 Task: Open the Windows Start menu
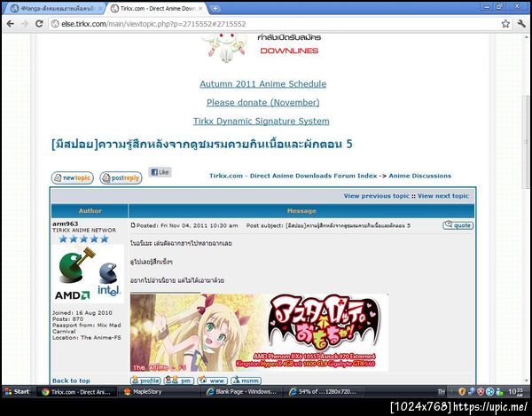(x=17, y=391)
